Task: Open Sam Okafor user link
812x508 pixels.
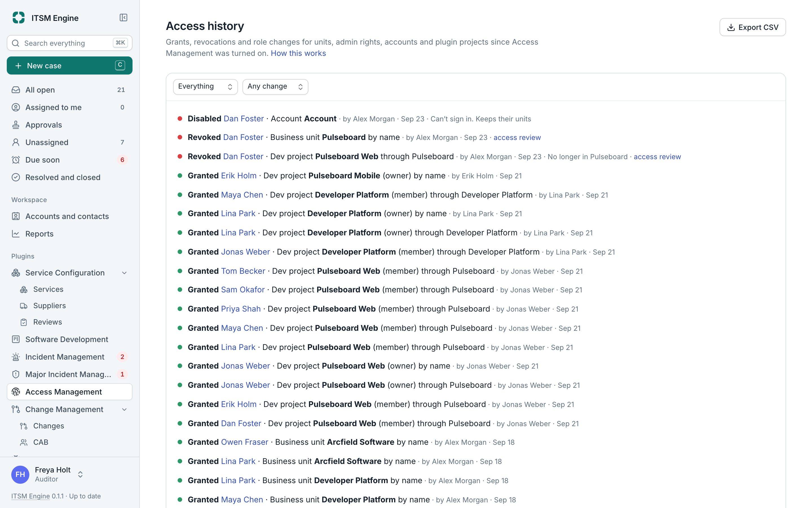Action: [x=242, y=290]
